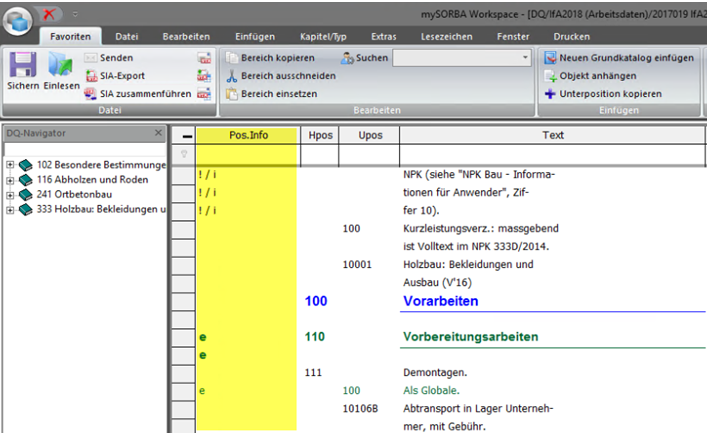Expand the 333 Holzbau node

pos(10,210)
